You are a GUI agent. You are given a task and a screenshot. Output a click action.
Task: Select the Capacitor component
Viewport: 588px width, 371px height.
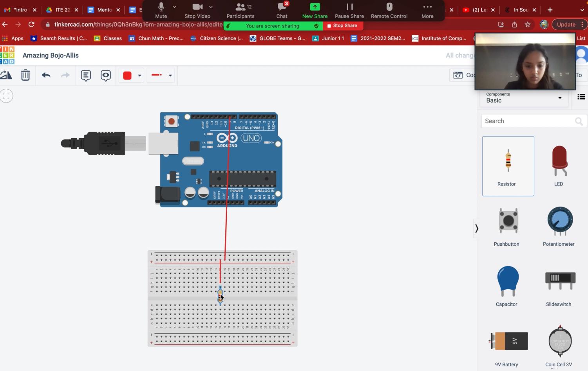tap(507, 286)
